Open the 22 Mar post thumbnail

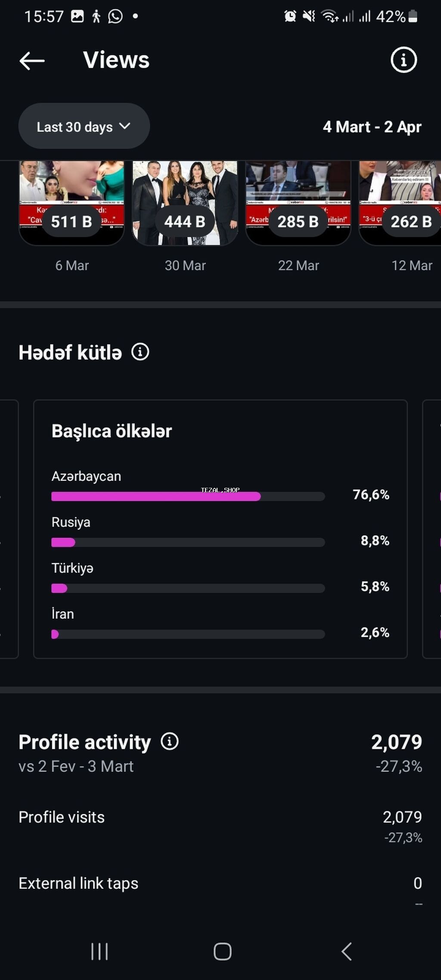(x=298, y=202)
